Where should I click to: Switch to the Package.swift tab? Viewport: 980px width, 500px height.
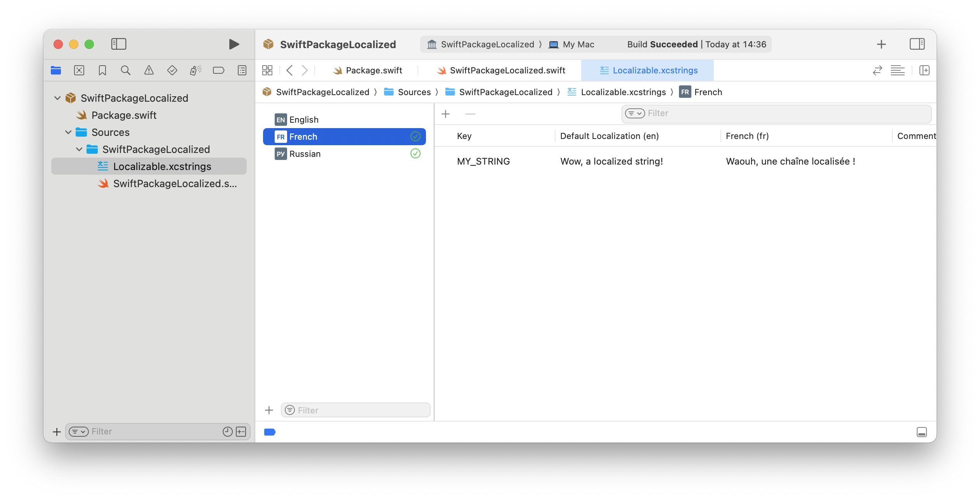pyautogui.click(x=367, y=70)
